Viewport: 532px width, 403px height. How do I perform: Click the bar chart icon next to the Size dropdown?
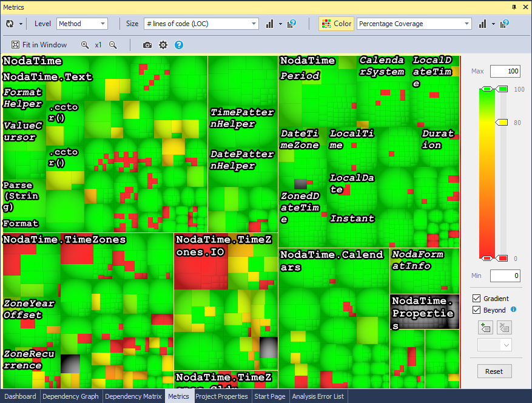[270, 24]
